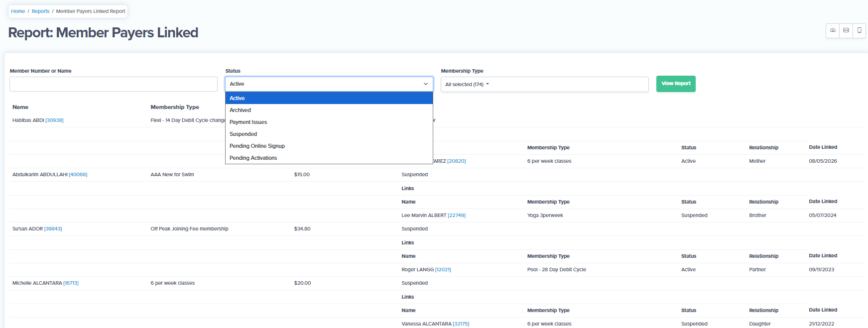868x328 pixels.
Task: Click main table Membership Type column header
Action: (175, 107)
